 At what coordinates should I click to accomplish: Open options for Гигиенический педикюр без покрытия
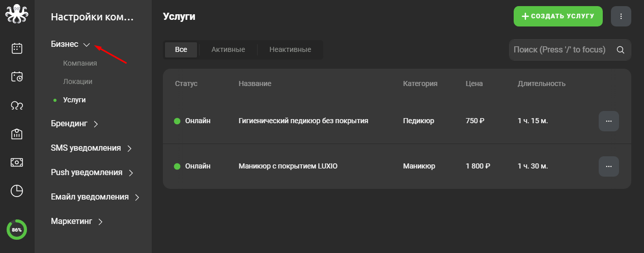click(609, 121)
